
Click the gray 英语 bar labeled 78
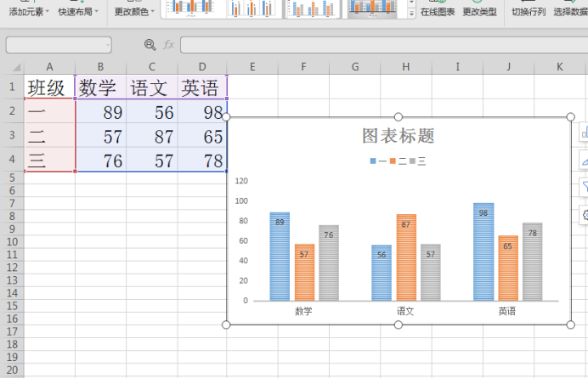[533, 262]
